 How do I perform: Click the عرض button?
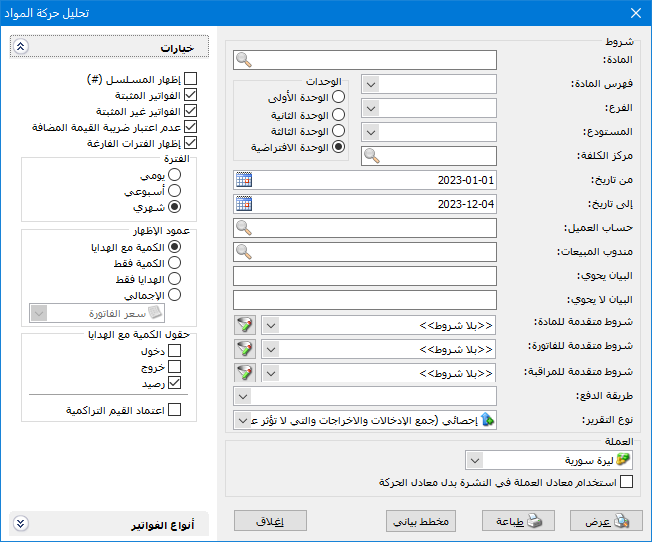606,521
